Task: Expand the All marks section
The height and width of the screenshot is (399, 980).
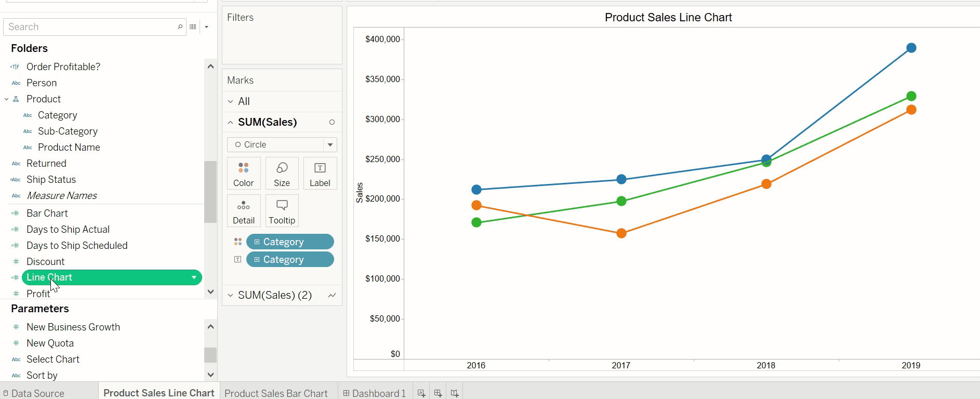Action: [x=231, y=101]
